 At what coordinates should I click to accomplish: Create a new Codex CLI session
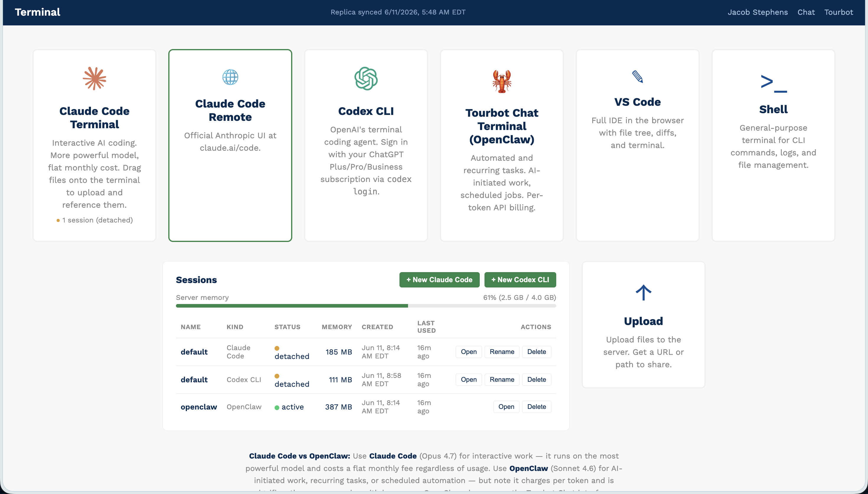pyautogui.click(x=520, y=279)
